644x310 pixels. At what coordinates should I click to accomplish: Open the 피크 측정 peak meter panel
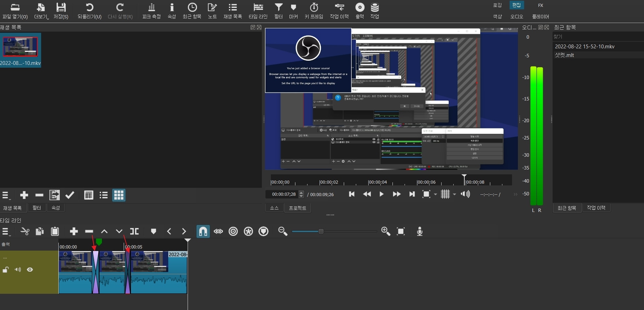point(151,11)
